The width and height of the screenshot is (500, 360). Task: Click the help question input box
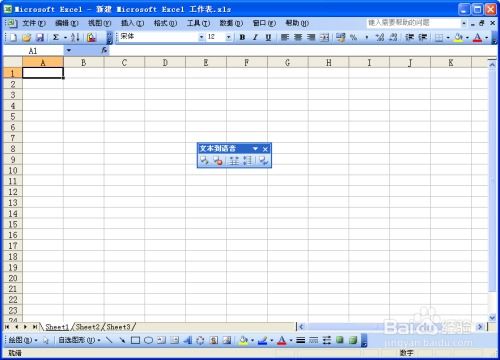tap(413, 23)
